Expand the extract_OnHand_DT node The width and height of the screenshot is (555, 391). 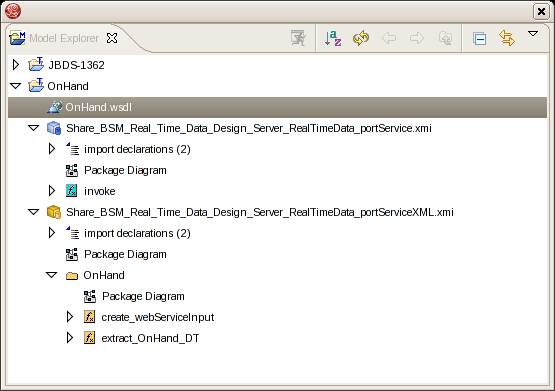(x=70, y=338)
